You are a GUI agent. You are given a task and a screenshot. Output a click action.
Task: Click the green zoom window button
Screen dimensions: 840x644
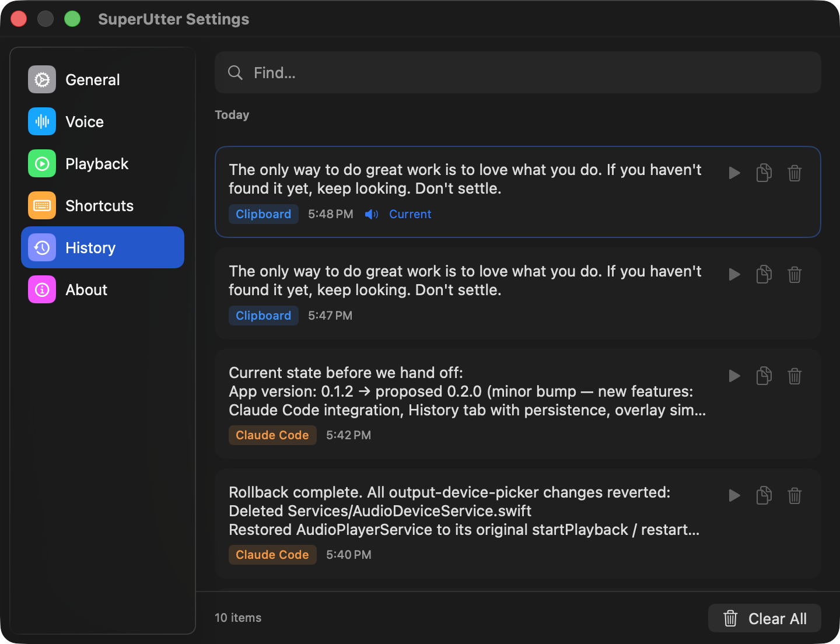pos(72,19)
